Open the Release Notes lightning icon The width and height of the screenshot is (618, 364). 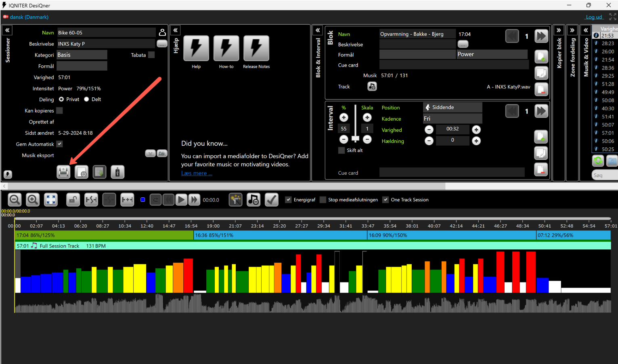(x=256, y=48)
